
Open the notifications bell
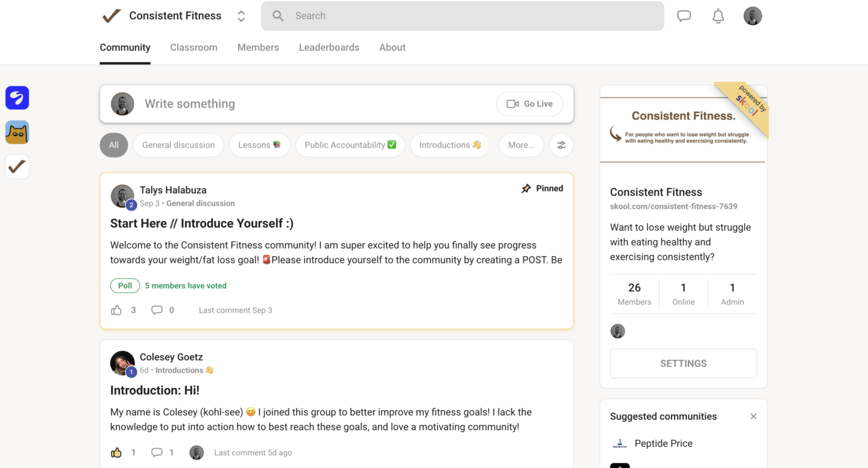(718, 16)
